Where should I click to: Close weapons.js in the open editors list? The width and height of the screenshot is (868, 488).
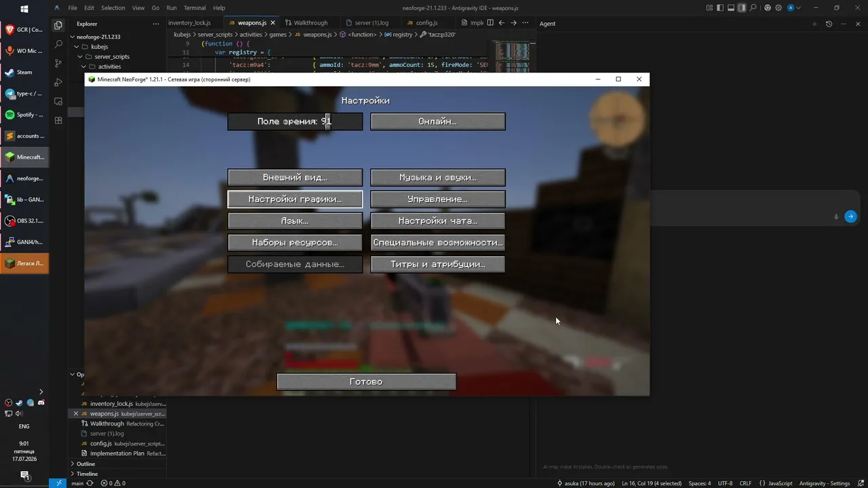[76, 413]
